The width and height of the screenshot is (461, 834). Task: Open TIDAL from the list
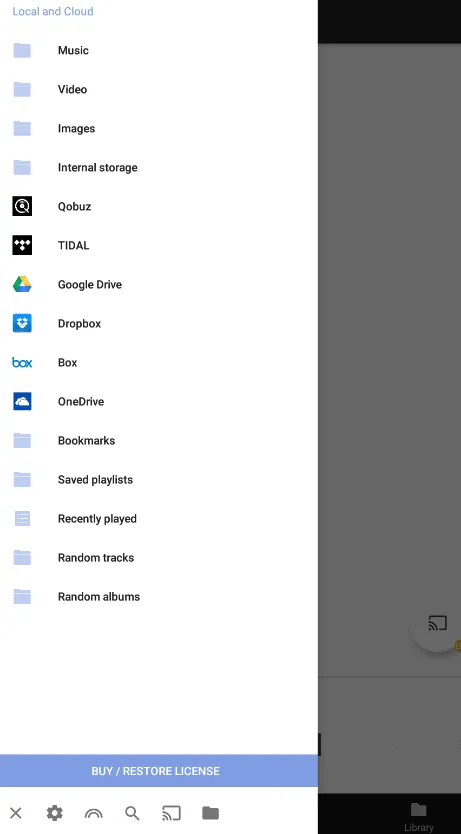pos(159,245)
